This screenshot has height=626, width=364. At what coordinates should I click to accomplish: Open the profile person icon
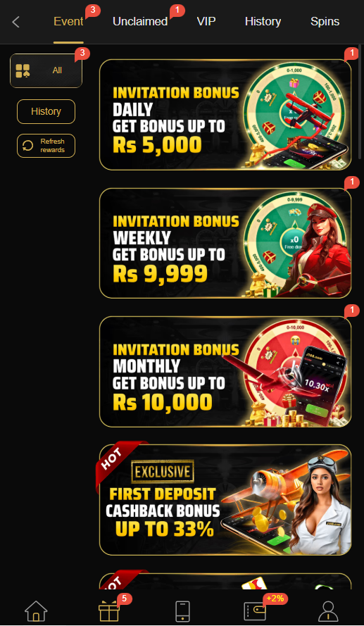328,611
